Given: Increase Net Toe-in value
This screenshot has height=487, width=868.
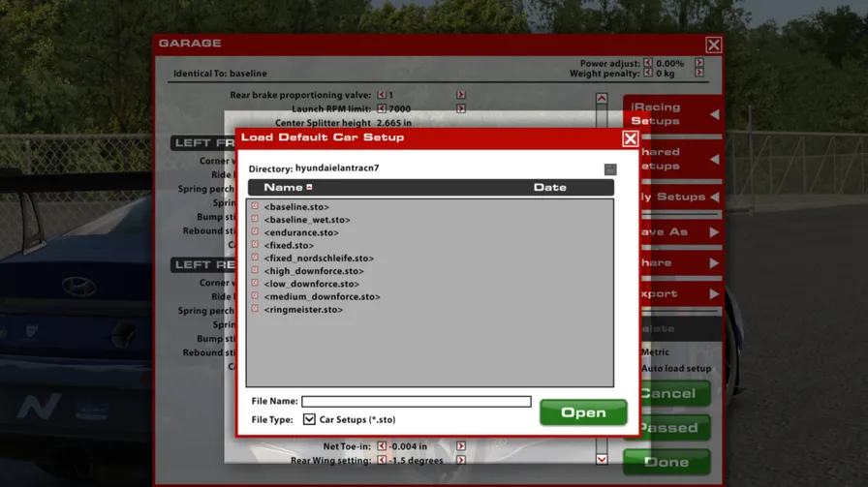Looking at the screenshot, I should tap(460, 445).
